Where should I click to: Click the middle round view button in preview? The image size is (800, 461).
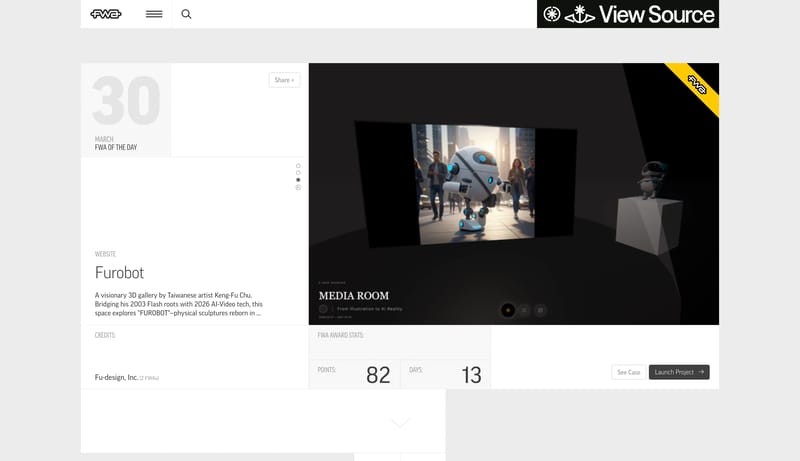point(524,310)
